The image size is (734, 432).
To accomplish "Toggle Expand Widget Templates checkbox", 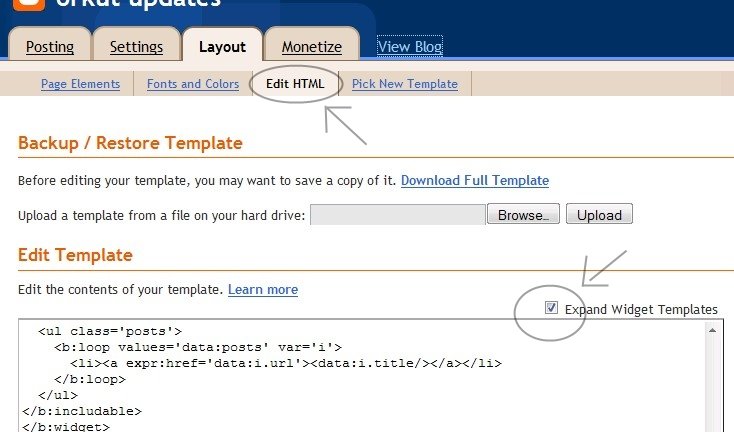I will pos(551,308).
